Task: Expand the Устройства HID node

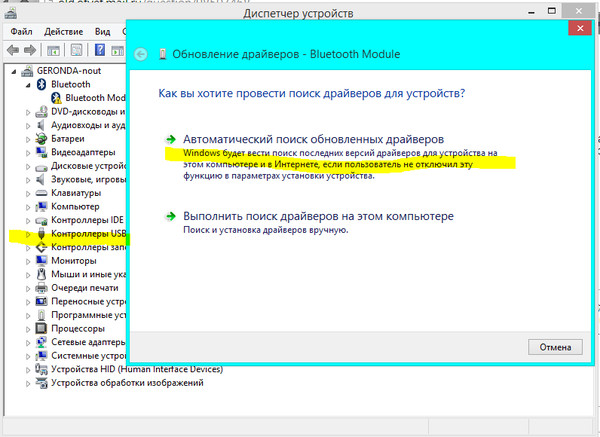Action: pos(28,370)
